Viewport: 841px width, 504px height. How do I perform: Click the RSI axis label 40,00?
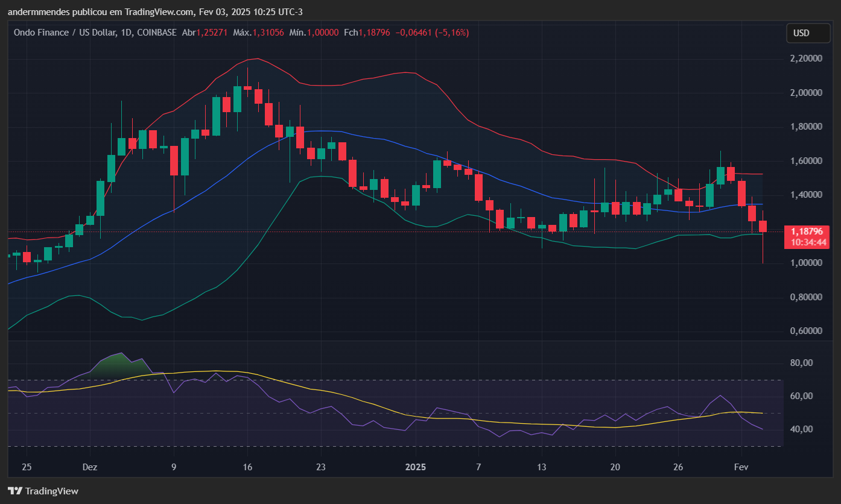[x=802, y=429]
